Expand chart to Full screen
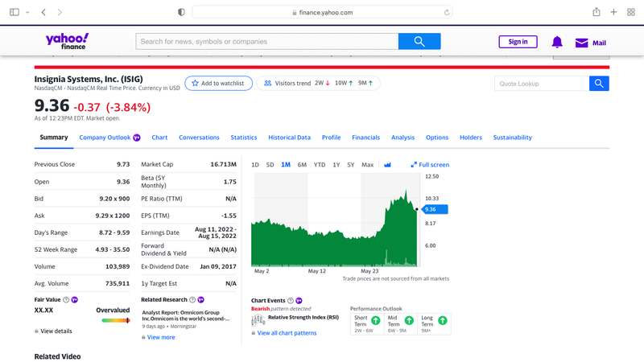Image resolution: width=644 pixels, height=362 pixels. [430, 165]
